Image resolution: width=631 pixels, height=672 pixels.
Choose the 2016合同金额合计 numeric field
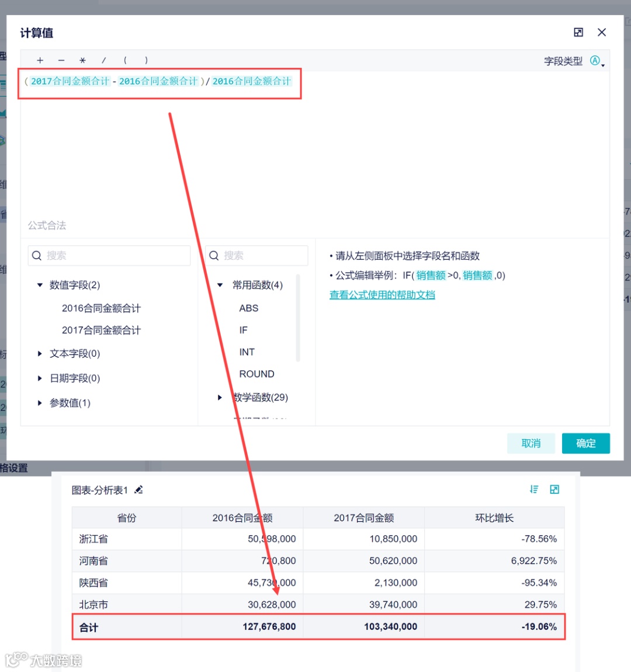(100, 308)
